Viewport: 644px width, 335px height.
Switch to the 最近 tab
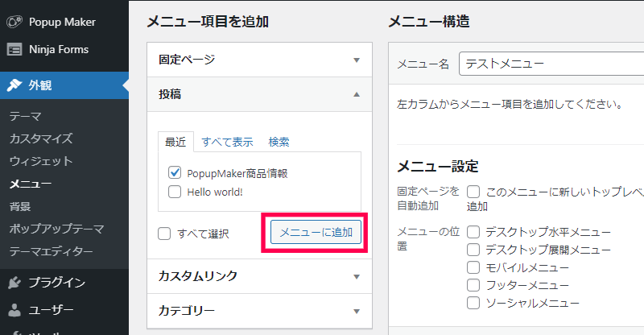pos(175,142)
